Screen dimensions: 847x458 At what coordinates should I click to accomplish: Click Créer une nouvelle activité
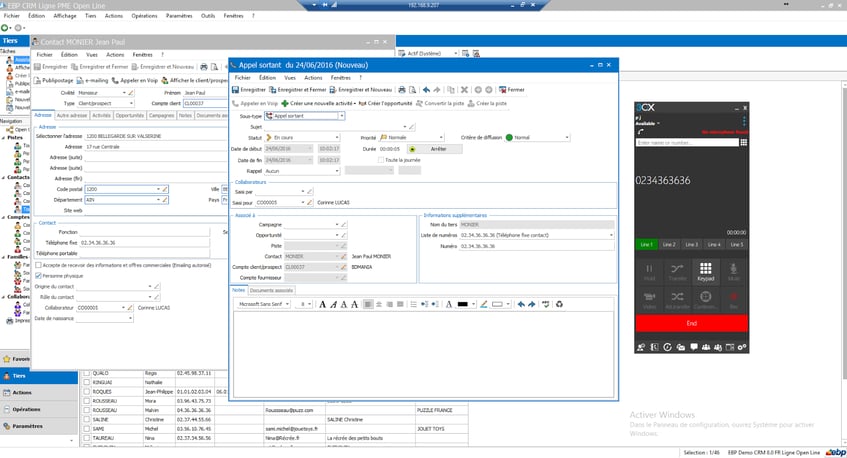tap(318, 103)
